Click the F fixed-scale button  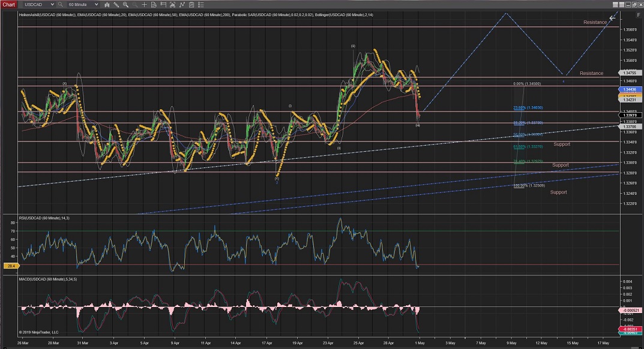tap(638, 15)
